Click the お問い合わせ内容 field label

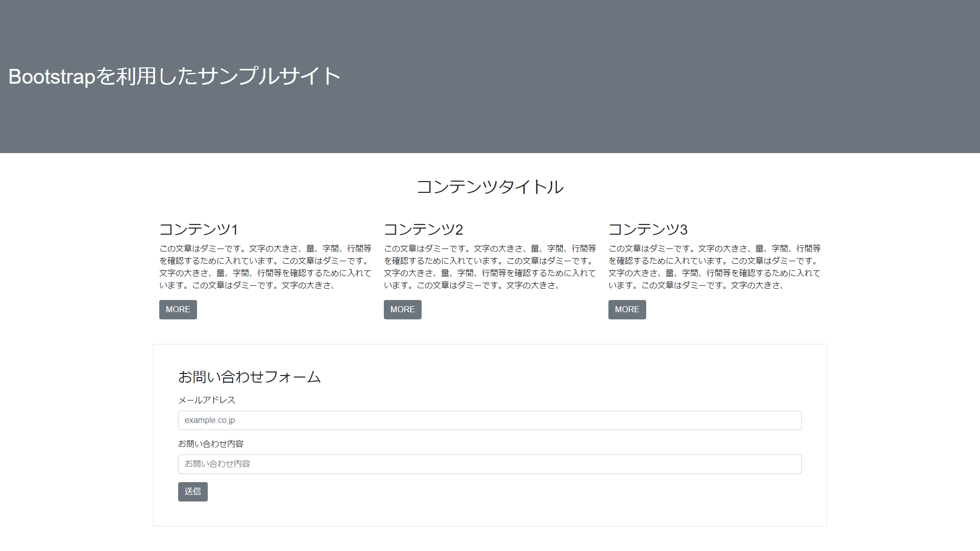tap(211, 443)
